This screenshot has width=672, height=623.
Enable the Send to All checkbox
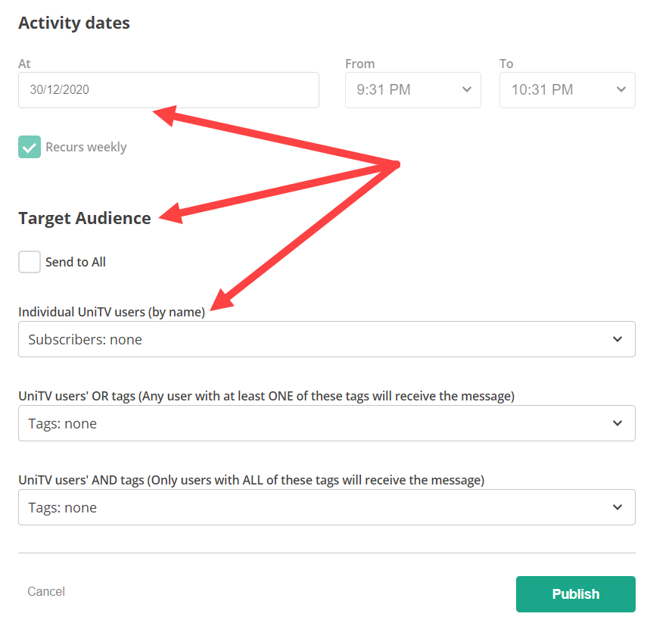30,263
